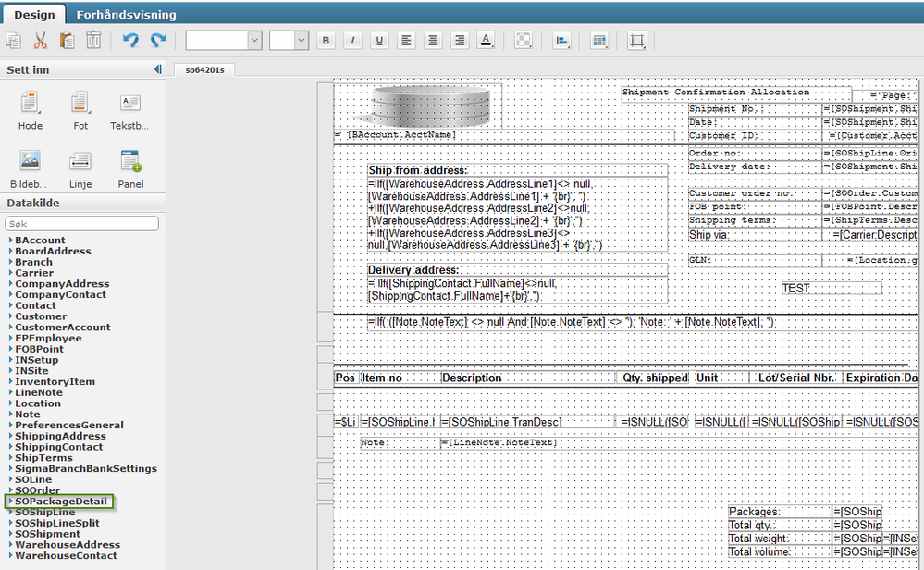This screenshot has height=570, width=924.
Task: Click the Bildeboks image icon
Action: click(31, 163)
